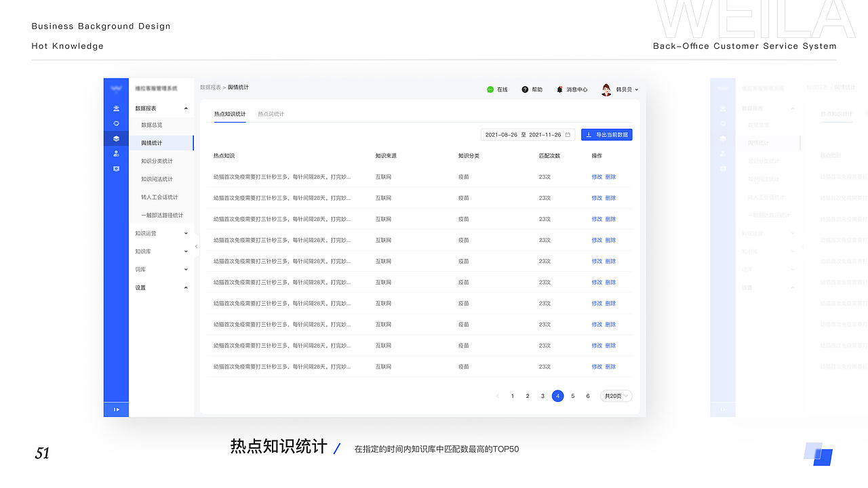Click the end date 2021-11-26 field
The width and height of the screenshot is (868, 488).
(545, 135)
